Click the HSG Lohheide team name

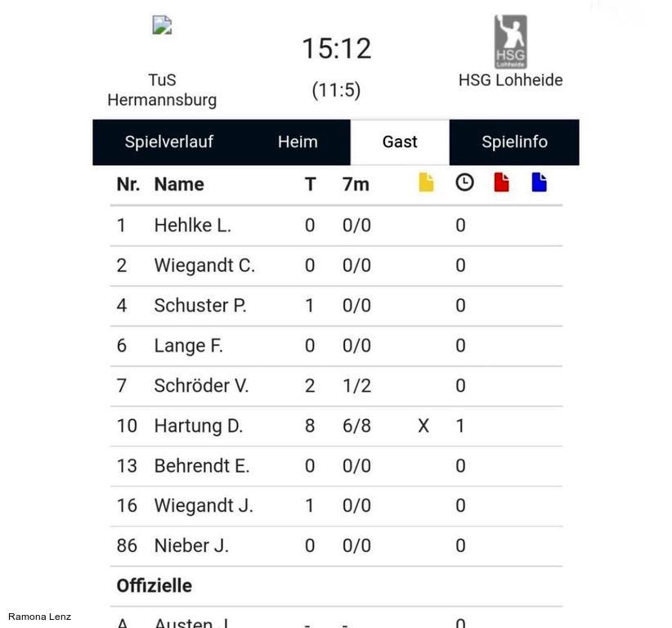[x=510, y=80]
